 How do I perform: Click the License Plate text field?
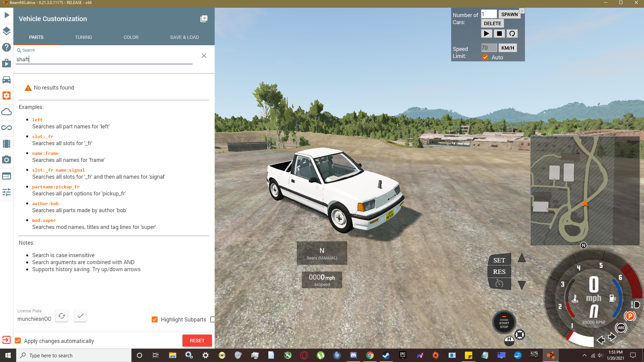coord(35,319)
